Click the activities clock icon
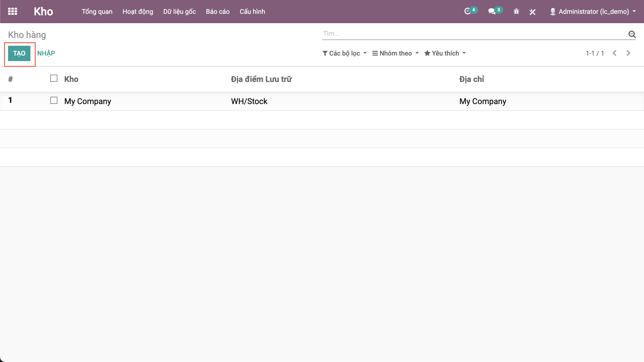Viewport: 644px width, 362px height. [x=467, y=11]
